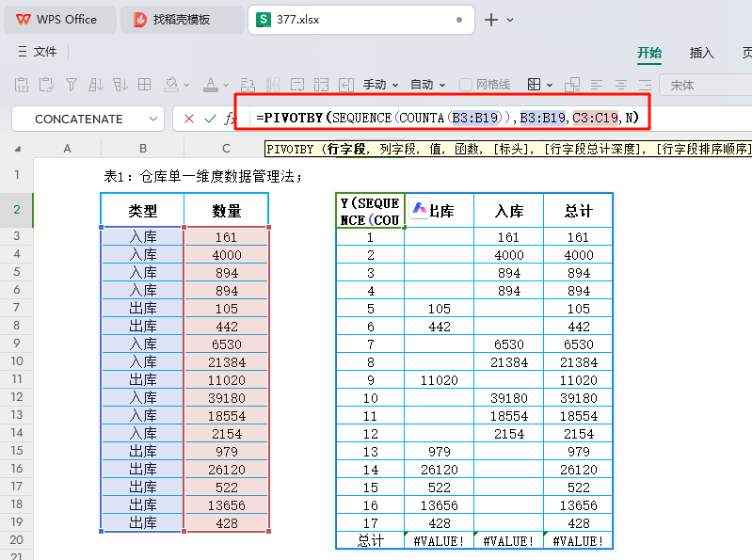Open the 手动 calculation dropdown
This screenshot has height=560, width=752.
pos(380,85)
